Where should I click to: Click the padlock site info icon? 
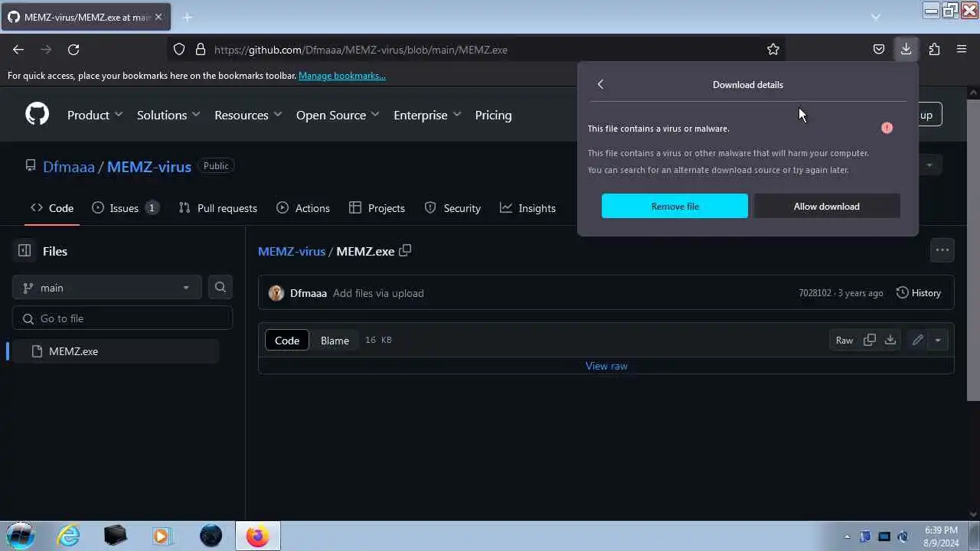pyautogui.click(x=201, y=49)
